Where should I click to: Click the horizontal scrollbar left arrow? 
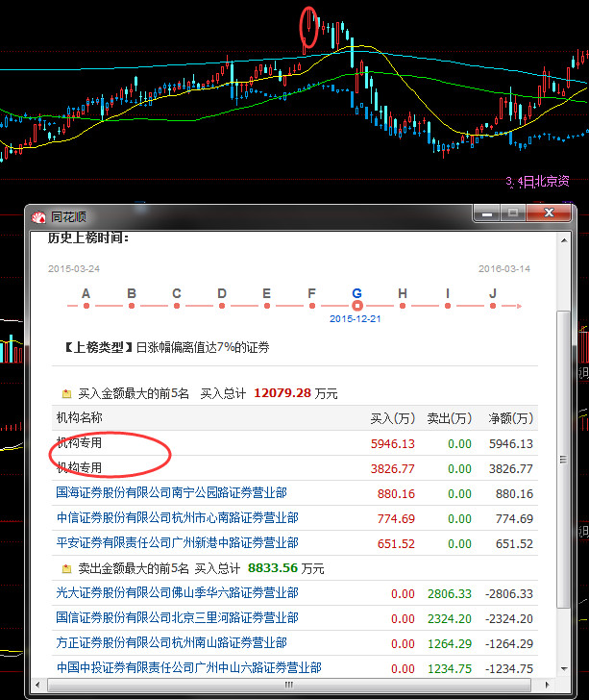37,685
